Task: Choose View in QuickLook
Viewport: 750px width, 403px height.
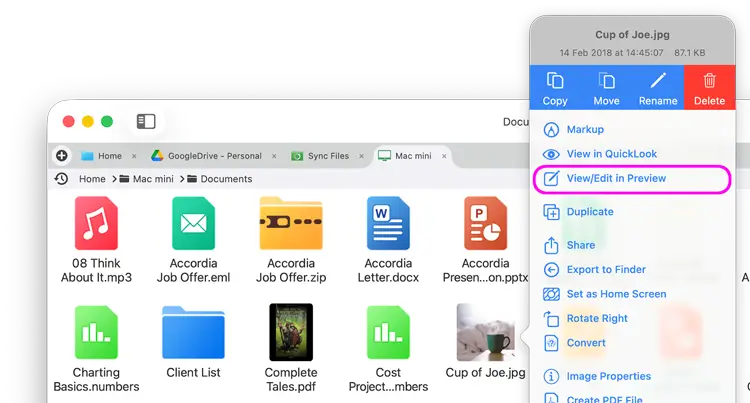Action: tap(611, 154)
